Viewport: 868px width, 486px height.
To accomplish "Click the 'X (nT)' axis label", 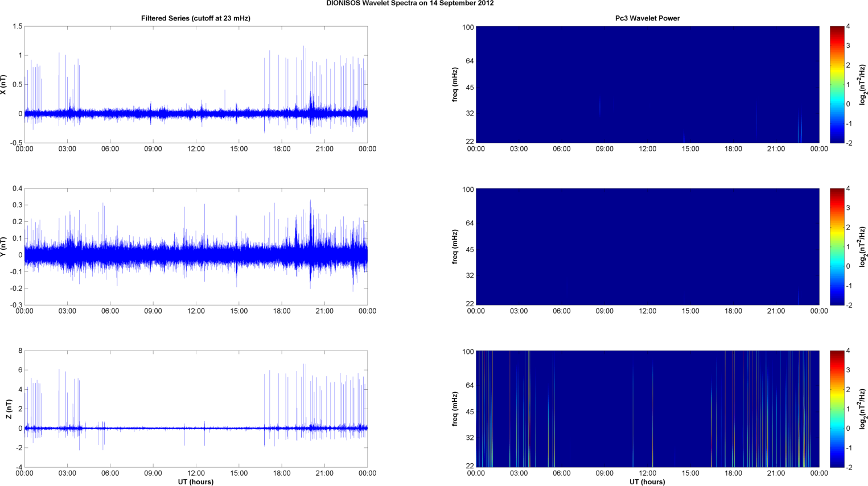I will click(3, 85).
